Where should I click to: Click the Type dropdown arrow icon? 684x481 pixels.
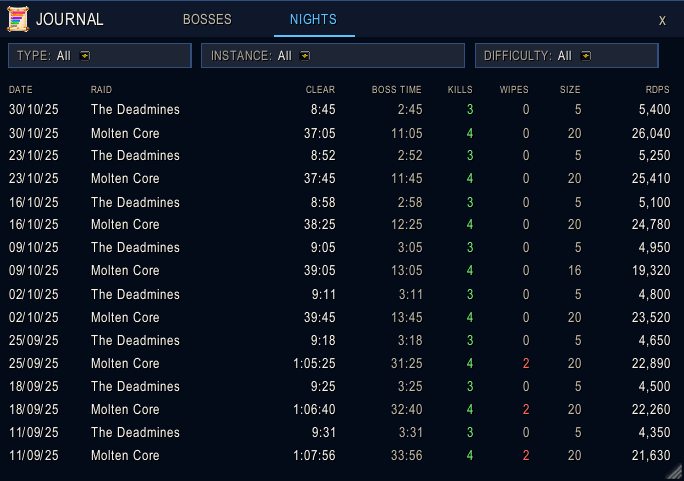pyautogui.click(x=85, y=56)
